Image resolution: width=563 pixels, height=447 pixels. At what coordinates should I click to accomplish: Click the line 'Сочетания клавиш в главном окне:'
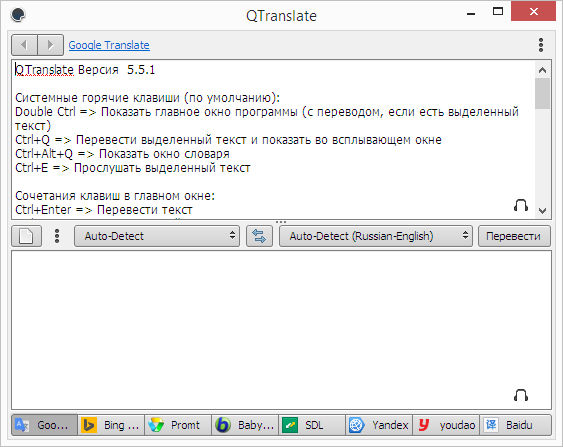coord(115,196)
